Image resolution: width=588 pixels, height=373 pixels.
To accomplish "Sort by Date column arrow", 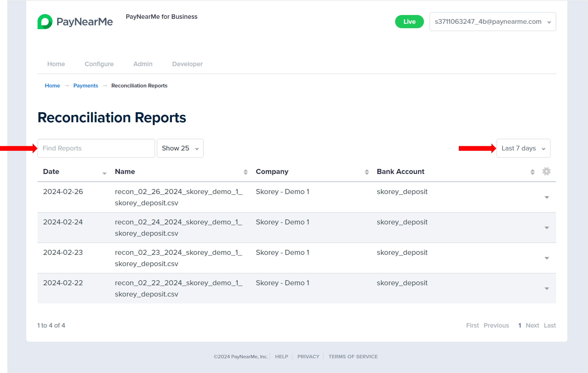I will [x=104, y=173].
